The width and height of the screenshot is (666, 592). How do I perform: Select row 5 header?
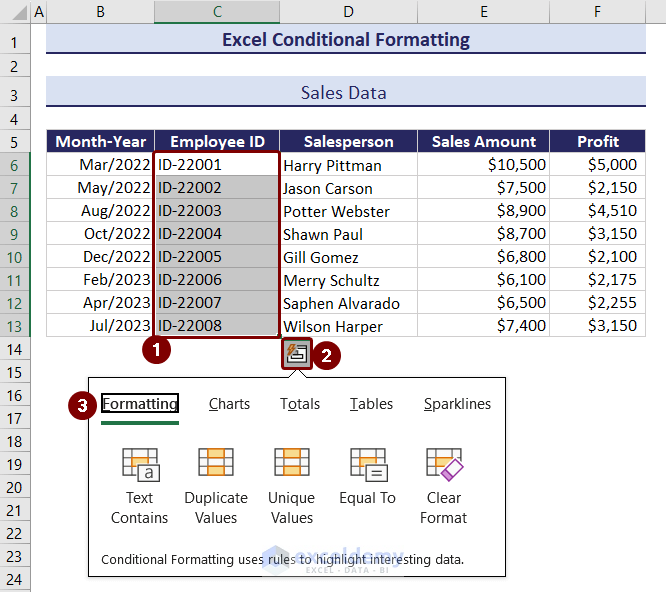pos(14,142)
